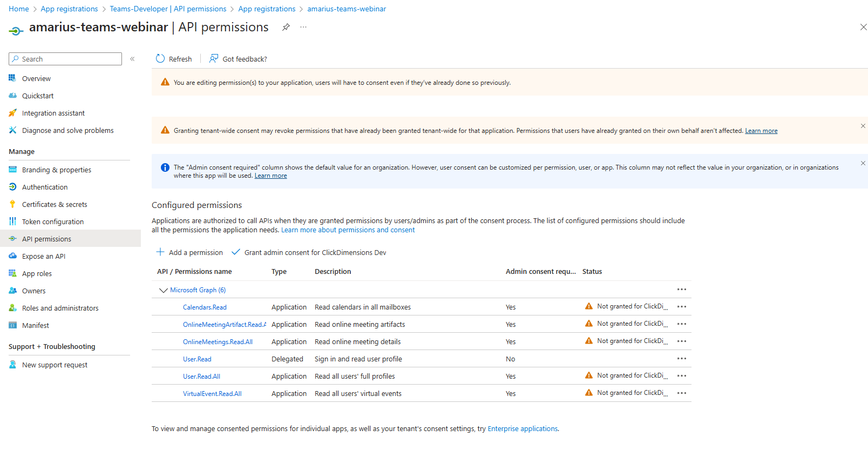
Task: Click the Certificates & secrets key icon
Action: (12, 204)
